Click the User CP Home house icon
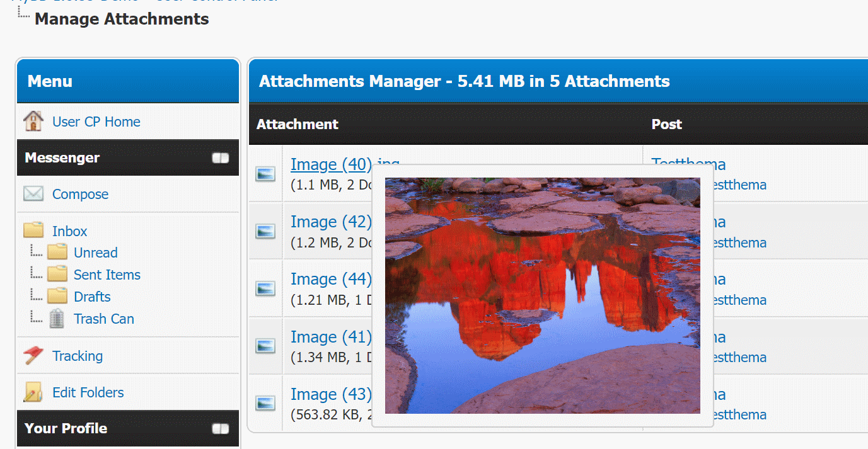Screen dimensions: 868x449 [33, 121]
